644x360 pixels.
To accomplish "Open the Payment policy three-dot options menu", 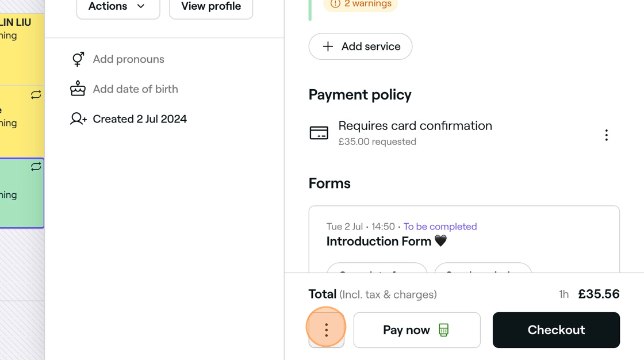I will point(606,135).
